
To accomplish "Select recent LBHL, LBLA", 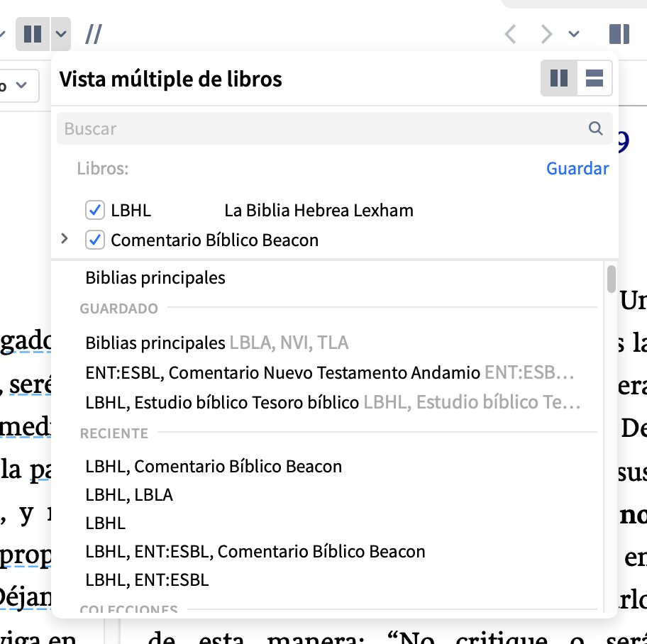I will coord(128,495).
